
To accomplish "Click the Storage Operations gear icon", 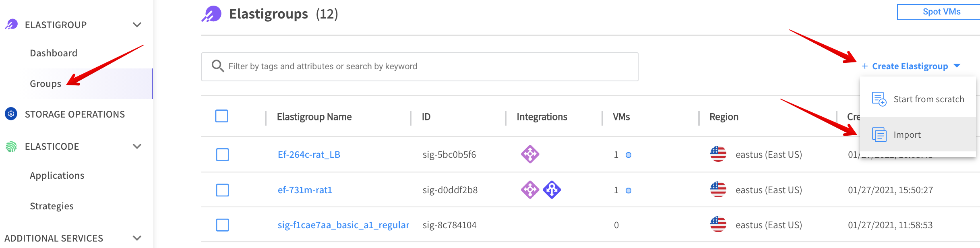I will point(11,114).
